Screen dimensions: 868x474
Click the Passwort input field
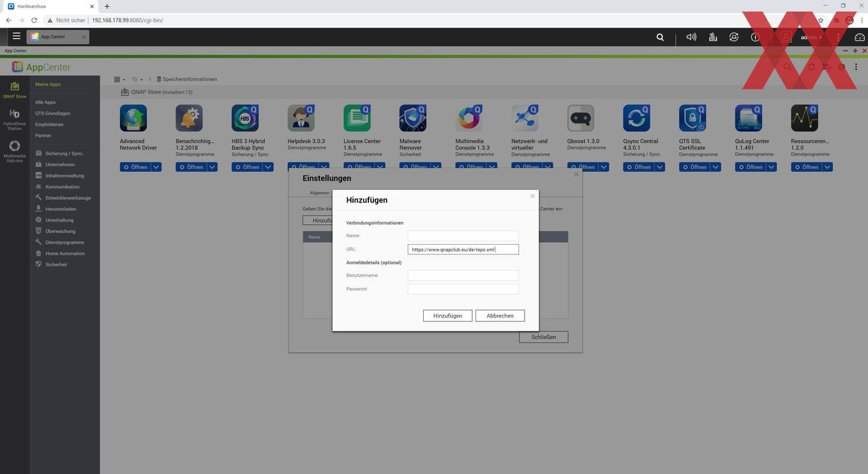coord(463,289)
